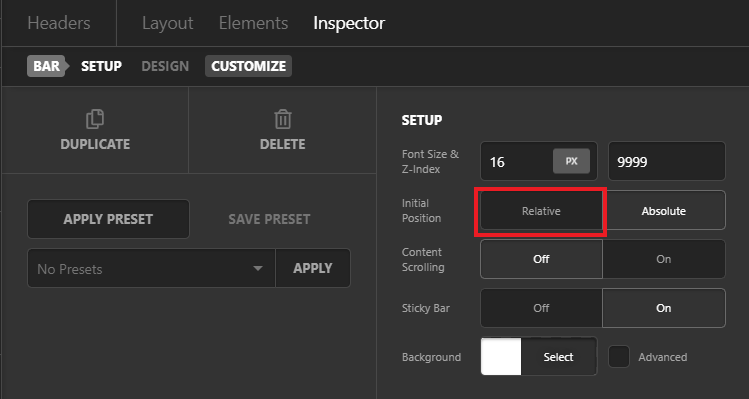Click the Advanced label text
749x399 pixels.
point(663,357)
